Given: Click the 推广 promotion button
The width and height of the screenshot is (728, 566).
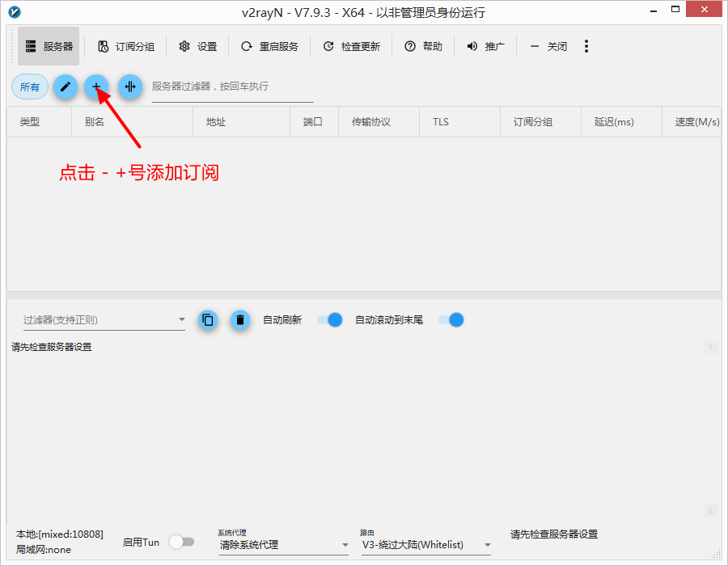Looking at the screenshot, I should 485,46.
